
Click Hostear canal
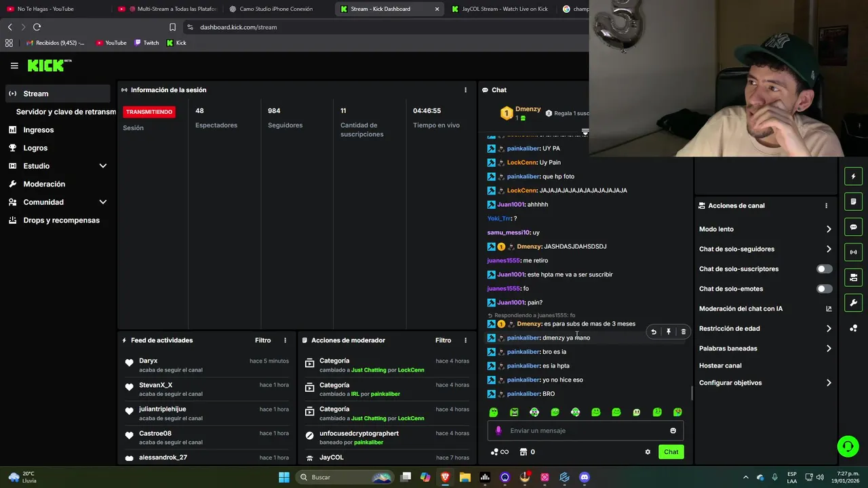(720, 365)
